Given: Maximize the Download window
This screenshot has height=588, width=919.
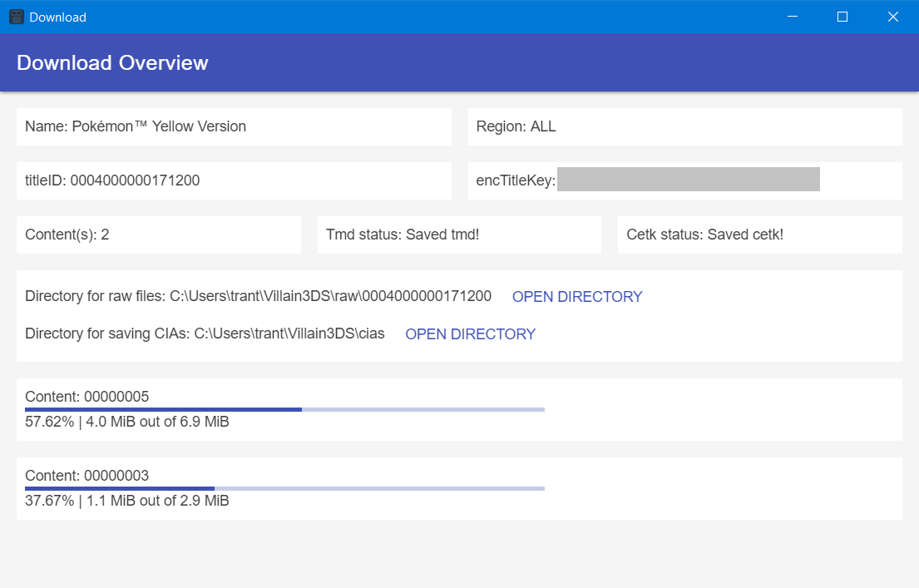Looking at the screenshot, I should click(x=842, y=17).
